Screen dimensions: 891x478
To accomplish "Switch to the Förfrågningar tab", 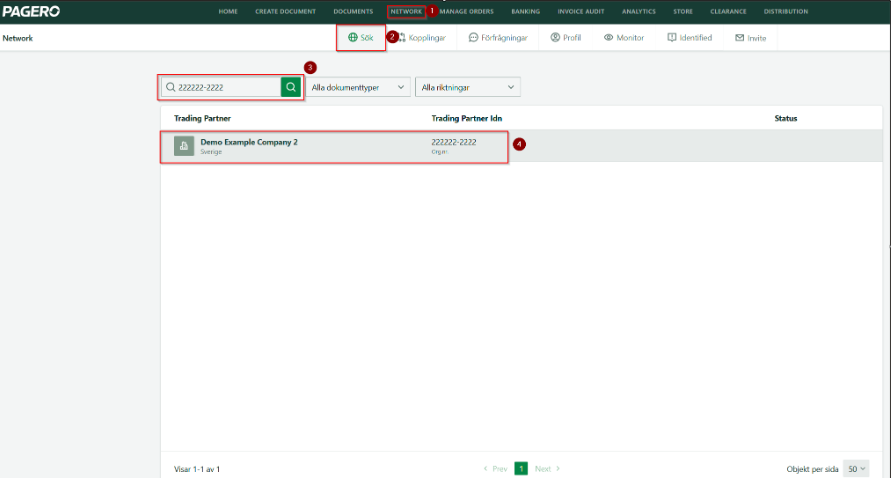I will point(498,37).
